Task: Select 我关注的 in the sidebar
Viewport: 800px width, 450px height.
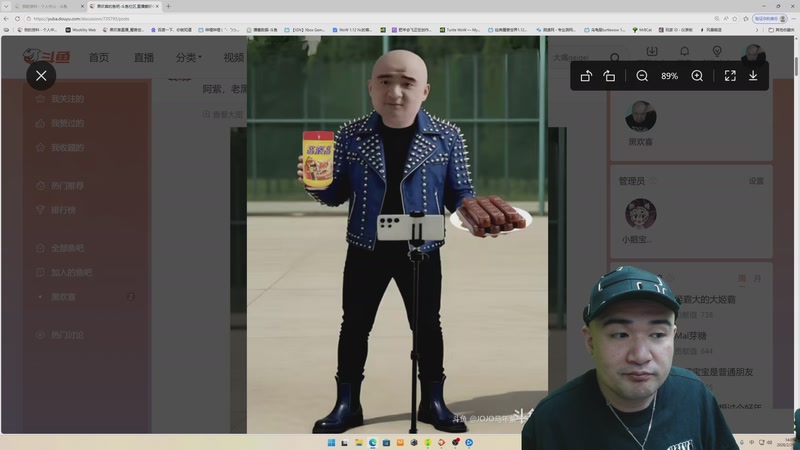Action: (67, 99)
